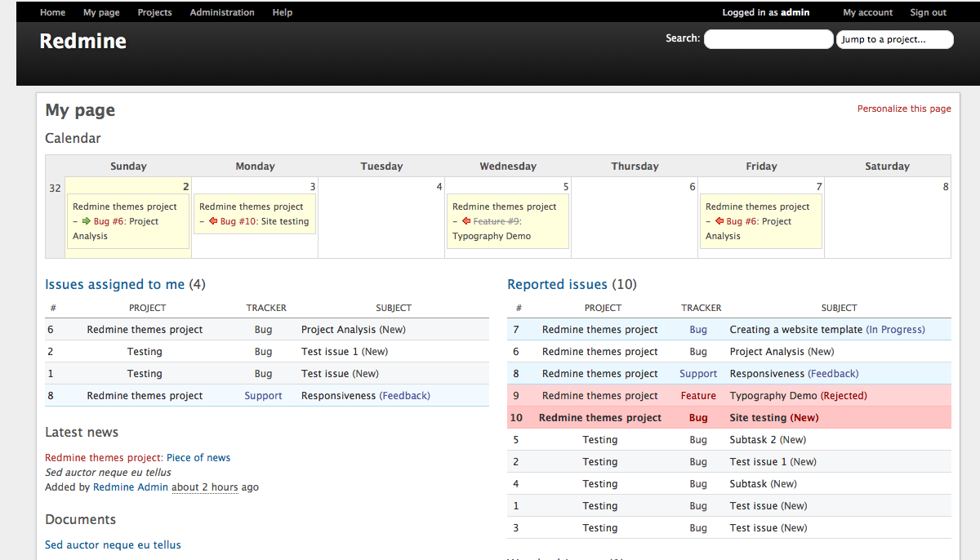This screenshot has width=980, height=560.
Task: Click the Testing project in reported row 5
Action: 600,440
